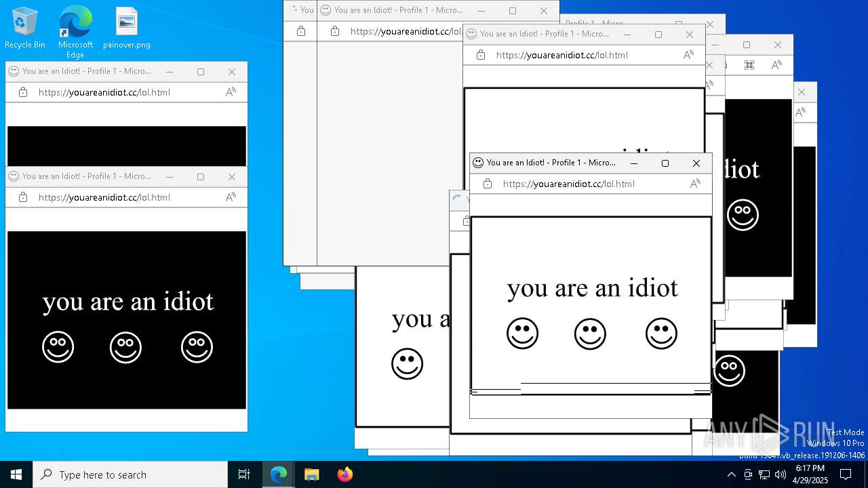Open the clock showing 6:17 PM
Viewport: 868px width, 488px height.
[x=812, y=474]
